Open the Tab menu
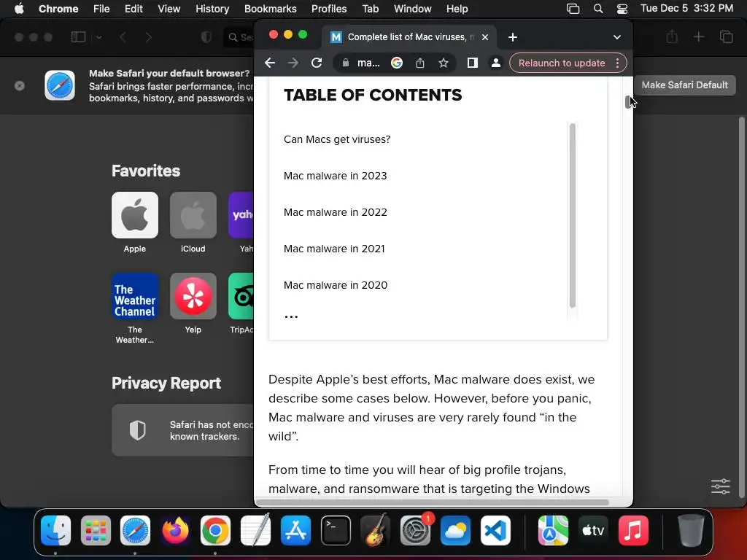747x560 pixels. [x=370, y=9]
